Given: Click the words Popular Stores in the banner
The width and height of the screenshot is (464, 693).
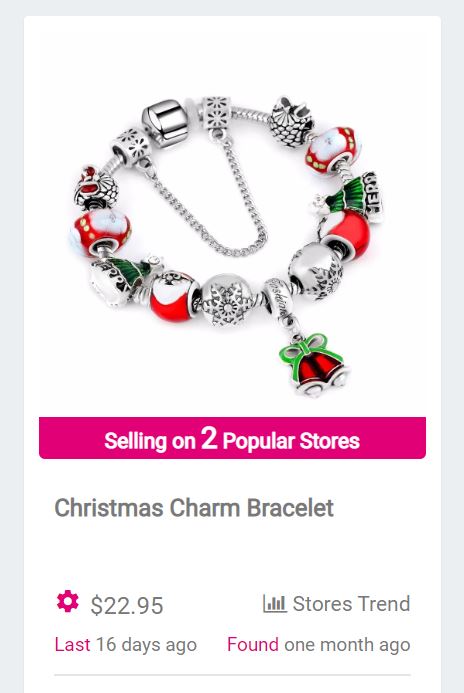Looking at the screenshot, I should click(x=291, y=441).
